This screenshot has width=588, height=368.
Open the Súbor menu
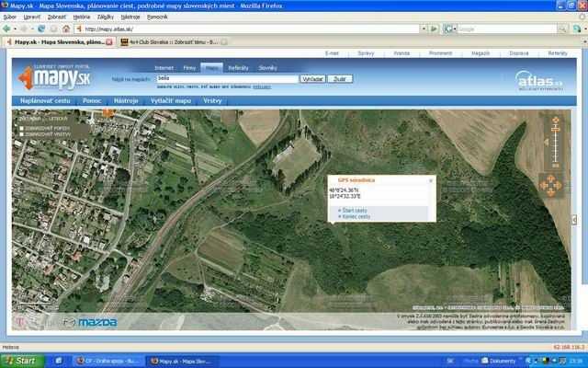click(10, 17)
